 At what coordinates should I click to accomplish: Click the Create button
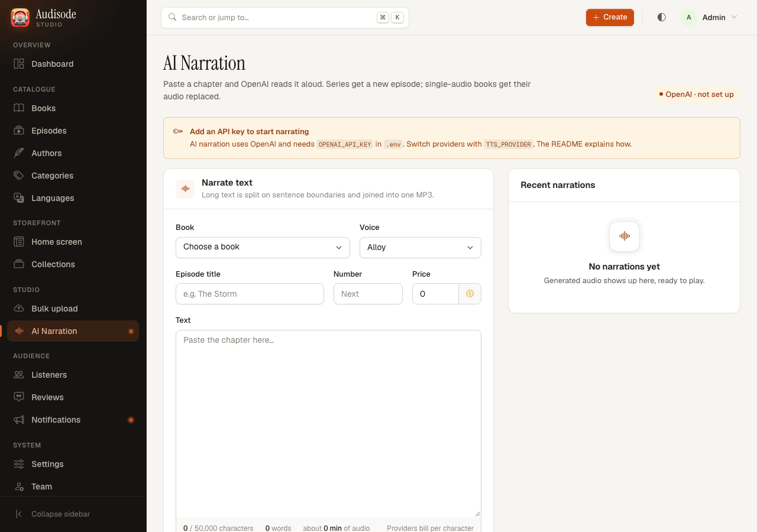tap(610, 17)
